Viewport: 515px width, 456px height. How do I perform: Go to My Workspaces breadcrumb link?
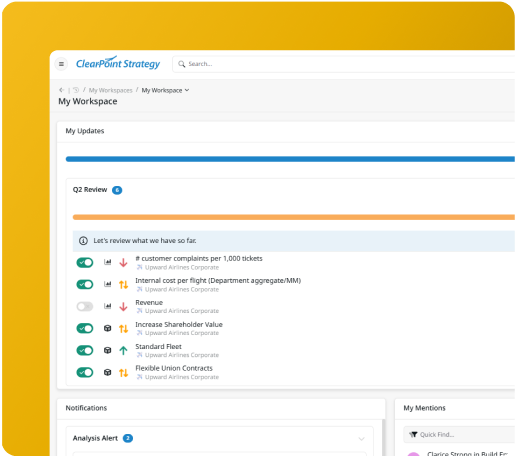[x=110, y=90]
